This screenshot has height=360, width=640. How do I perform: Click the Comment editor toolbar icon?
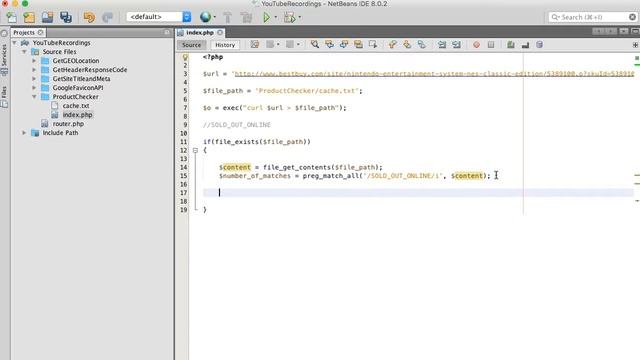click(x=511, y=44)
